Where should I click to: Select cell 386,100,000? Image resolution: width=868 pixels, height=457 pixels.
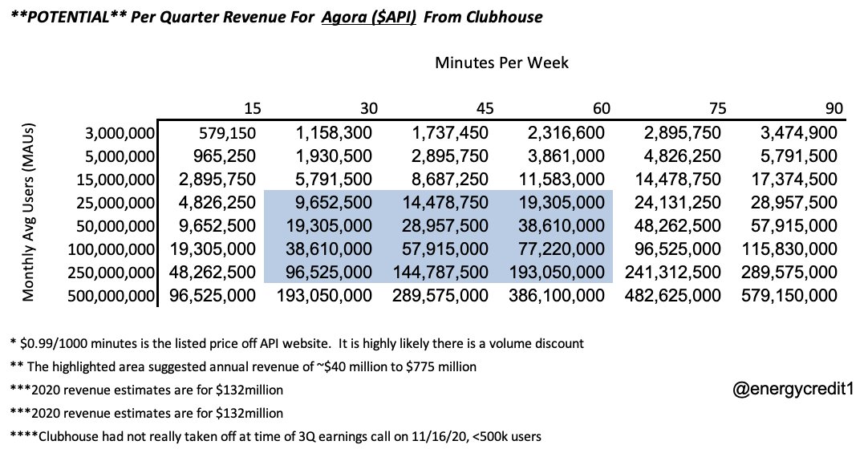557,295
